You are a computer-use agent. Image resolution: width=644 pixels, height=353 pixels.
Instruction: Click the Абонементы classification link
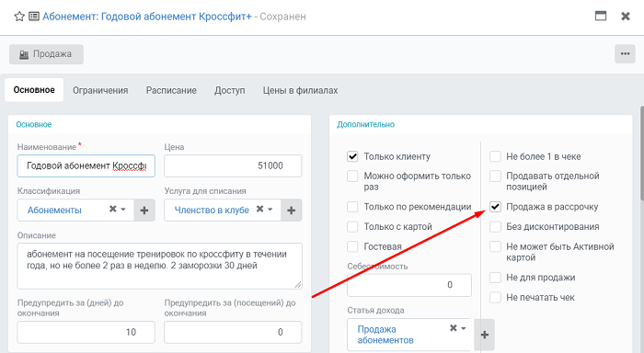[54, 211]
